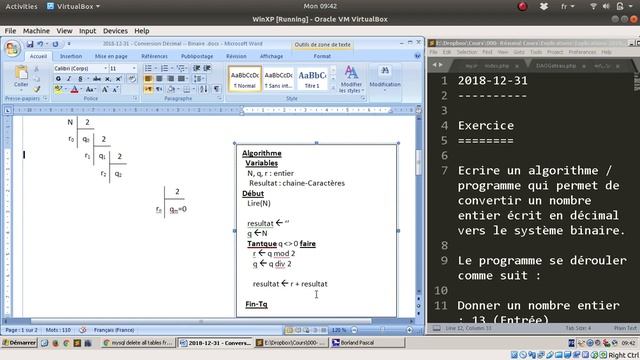Switch to Borland Pascal taskbar item

(x=367, y=343)
